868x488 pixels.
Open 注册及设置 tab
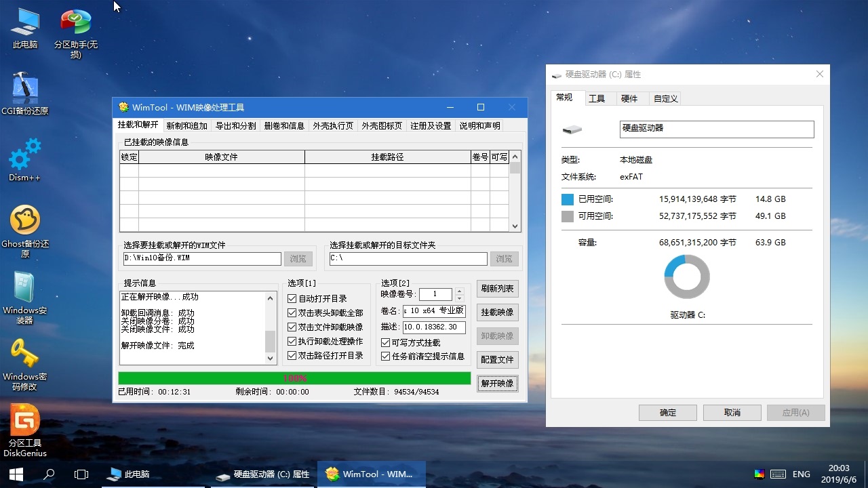(431, 126)
